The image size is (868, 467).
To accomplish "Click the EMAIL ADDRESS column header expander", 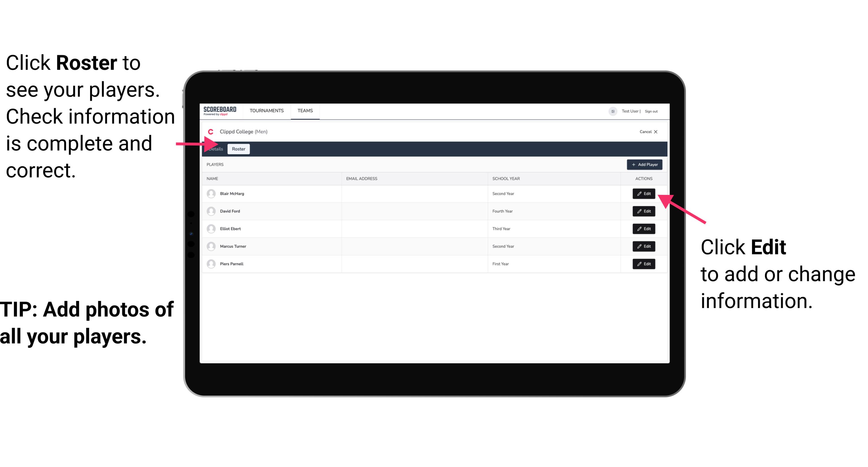I will (487, 179).
